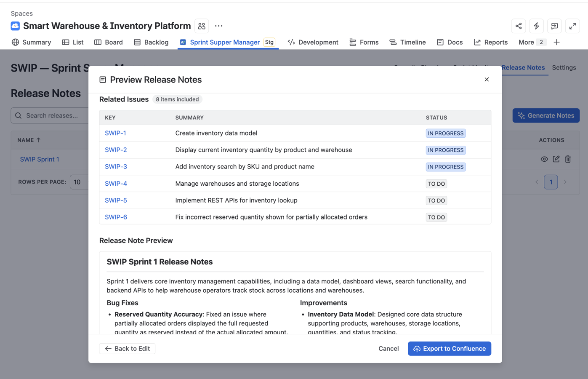This screenshot has height=379, width=588.
Task: Click the feedback speech bubble icon
Action: click(x=555, y=26)
